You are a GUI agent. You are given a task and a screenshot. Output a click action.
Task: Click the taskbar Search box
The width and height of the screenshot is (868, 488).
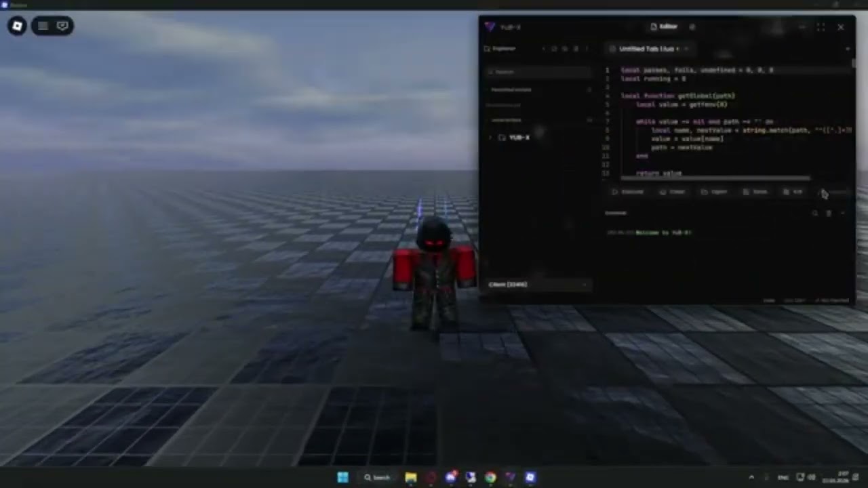tap(377, 477)
